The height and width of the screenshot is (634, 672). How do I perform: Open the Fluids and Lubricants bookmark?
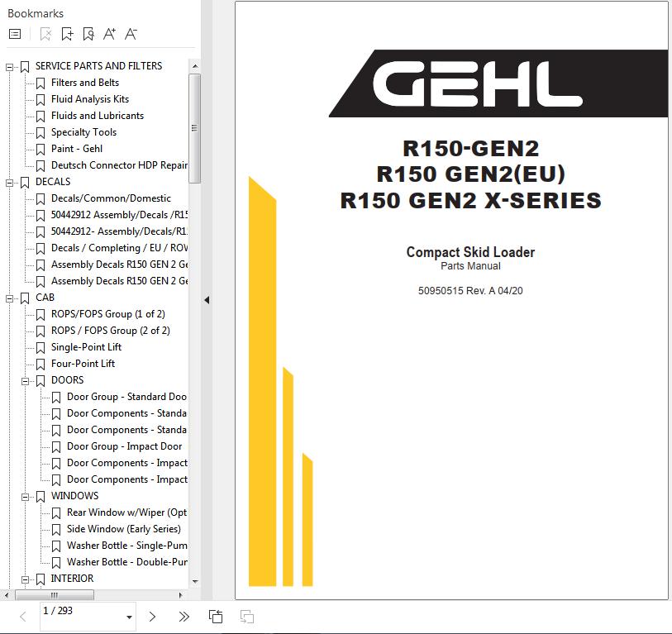coord(98,116)
